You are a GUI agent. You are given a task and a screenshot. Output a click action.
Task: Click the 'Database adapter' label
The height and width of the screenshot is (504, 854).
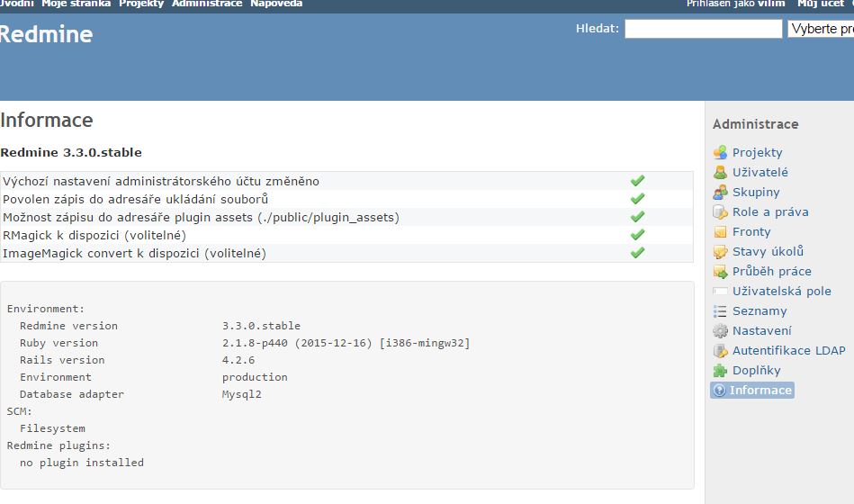tap(72, 394)
